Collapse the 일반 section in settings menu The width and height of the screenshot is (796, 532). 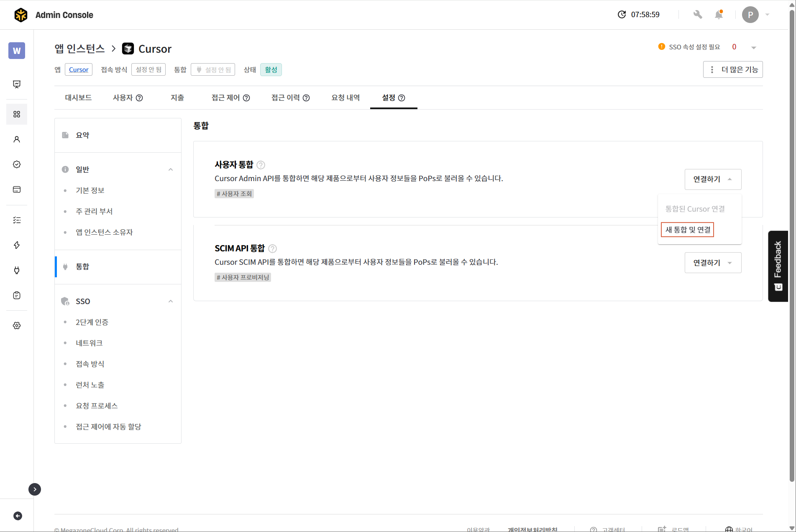171,169
